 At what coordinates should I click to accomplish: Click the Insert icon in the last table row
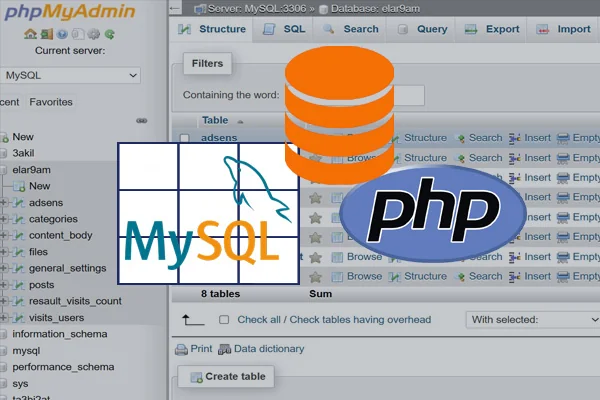[515, 276]
